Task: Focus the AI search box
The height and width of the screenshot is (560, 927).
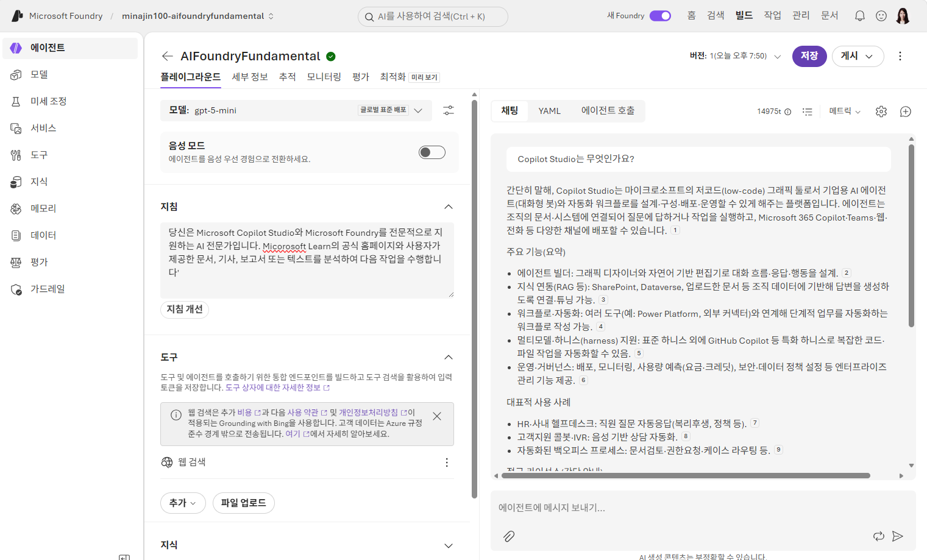Action: [433, 16]
